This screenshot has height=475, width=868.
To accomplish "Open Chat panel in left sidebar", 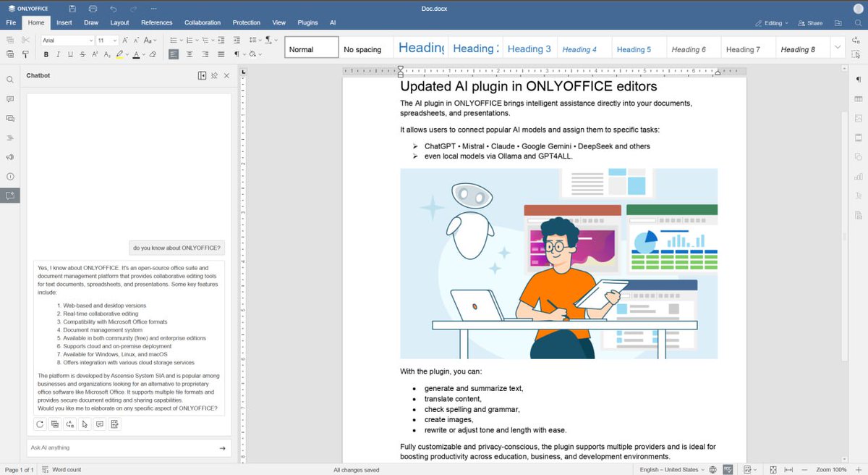I will [x=10, y=118].
